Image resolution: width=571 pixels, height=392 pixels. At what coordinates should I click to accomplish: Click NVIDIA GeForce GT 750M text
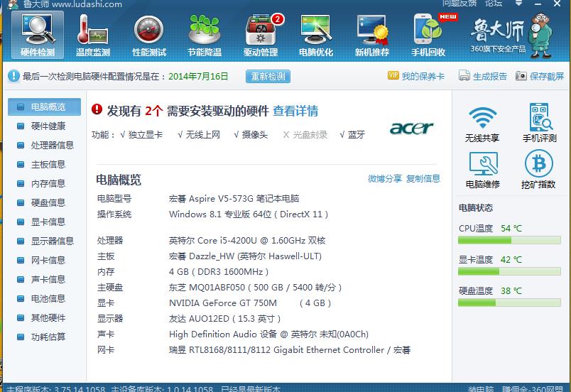[x=223, y=303]
